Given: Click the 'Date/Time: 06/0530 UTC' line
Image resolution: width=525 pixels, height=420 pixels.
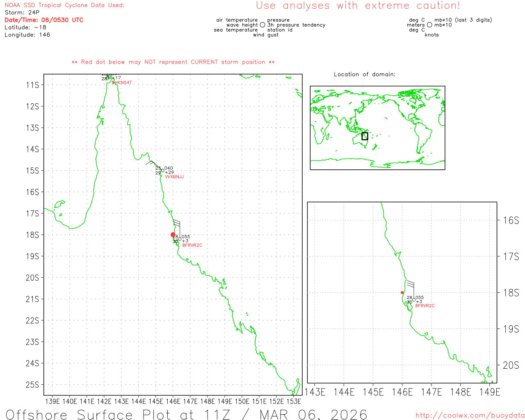Looking at the screenshot, I should [x=44, y=20].
